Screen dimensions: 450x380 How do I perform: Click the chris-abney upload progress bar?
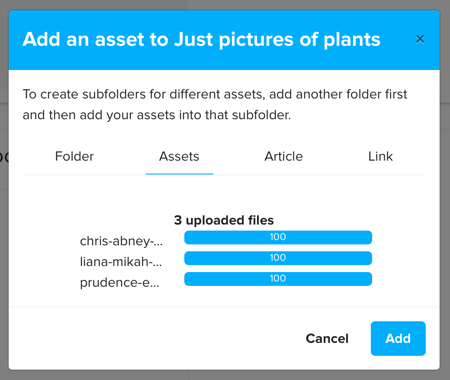pyautogui.click(x=278, y=237)
